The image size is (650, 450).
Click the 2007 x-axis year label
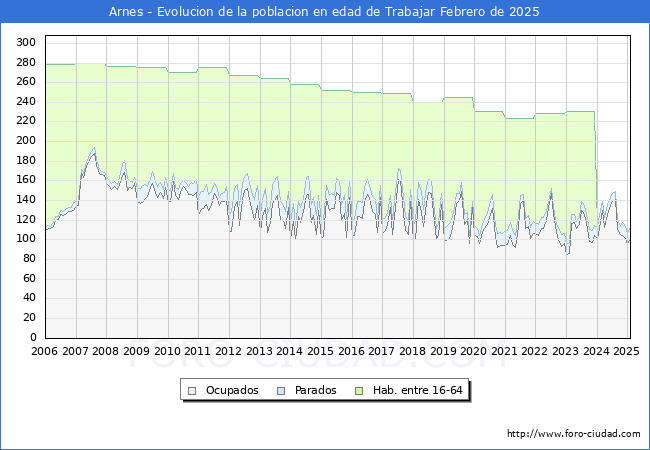pos(75,351)
